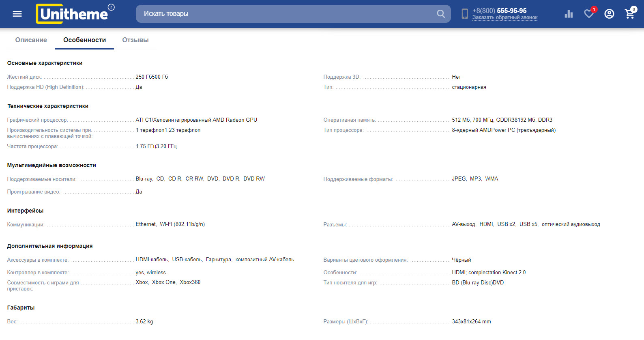Select the Особенности tab
This screenshot has width=644, height=340.
coord(84,40)
